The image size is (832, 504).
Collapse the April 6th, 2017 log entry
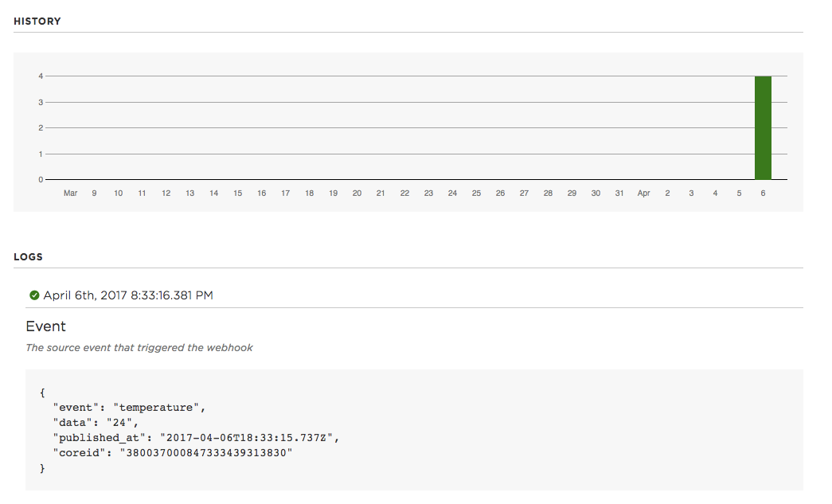point(127,295)
